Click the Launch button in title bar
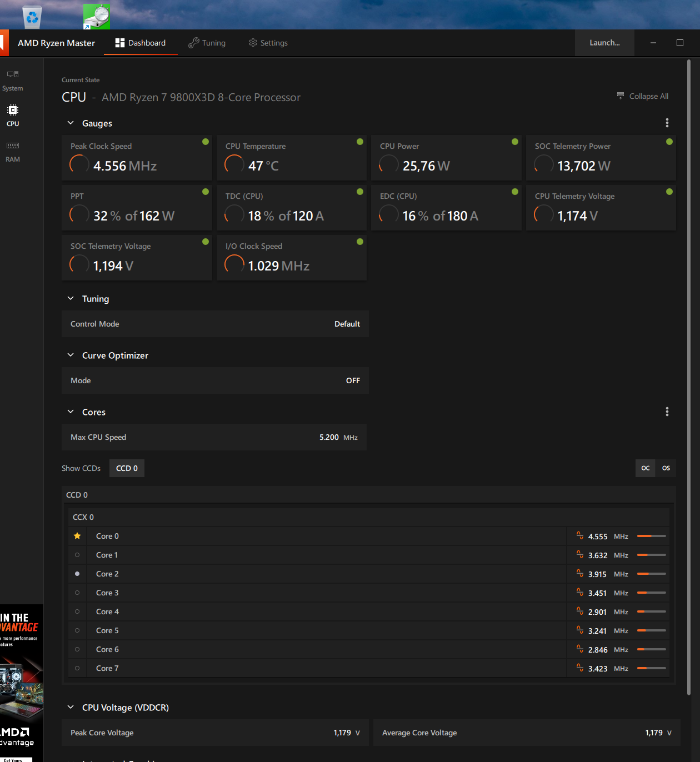 (x=604, y=43)
